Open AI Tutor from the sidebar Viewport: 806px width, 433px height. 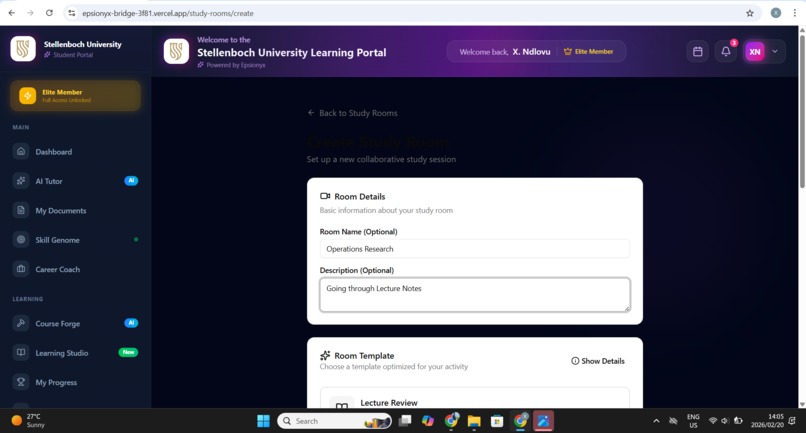(x=75, y=181)
